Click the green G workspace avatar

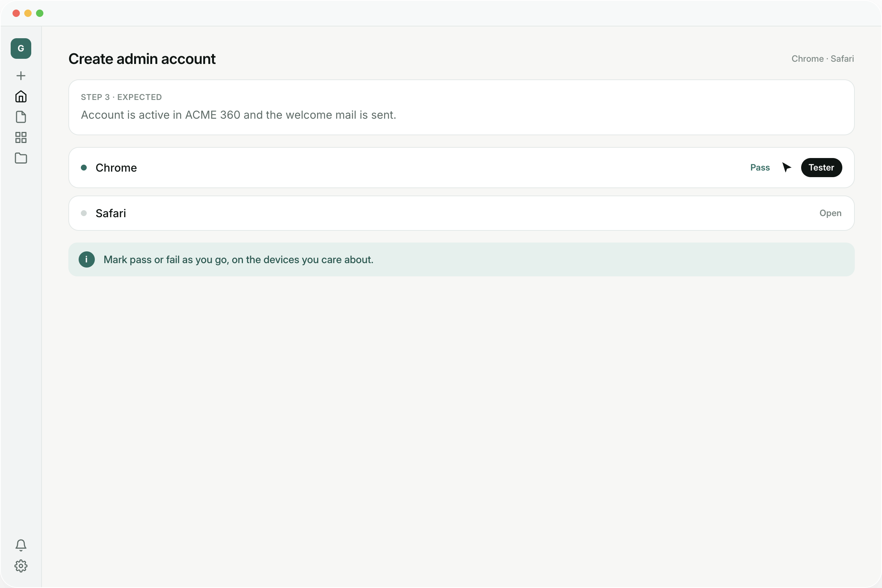pyautogui.click(x=21, y=49)
